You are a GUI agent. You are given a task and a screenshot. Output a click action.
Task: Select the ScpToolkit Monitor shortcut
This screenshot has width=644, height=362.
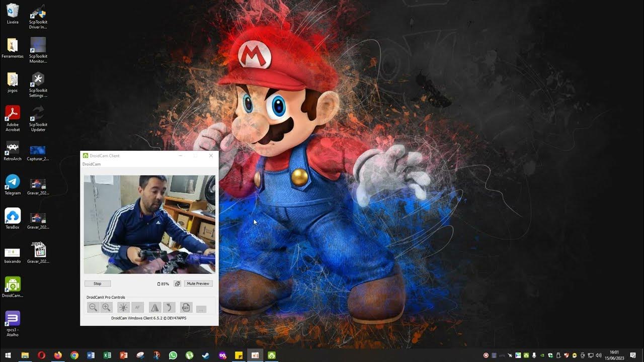tap(38, 50)
